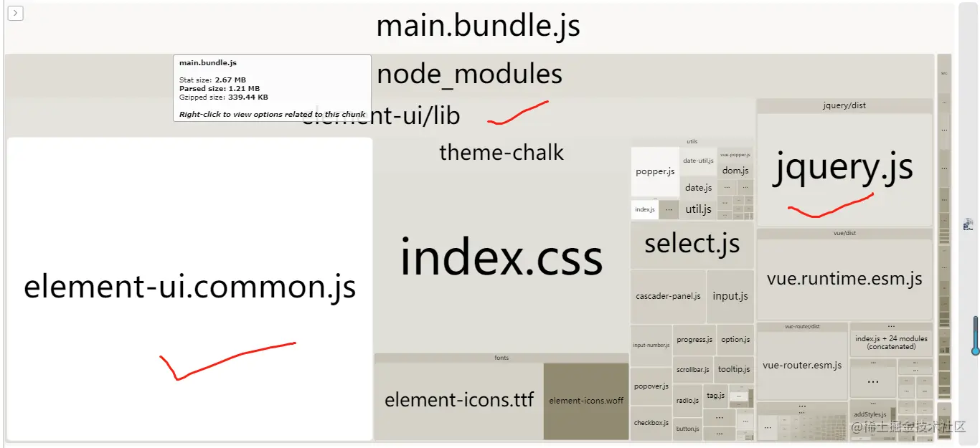Image resolution: width=980 pixels, height=448 pixels.
Task: Click the vue-popper.js module
Action: 735,154
